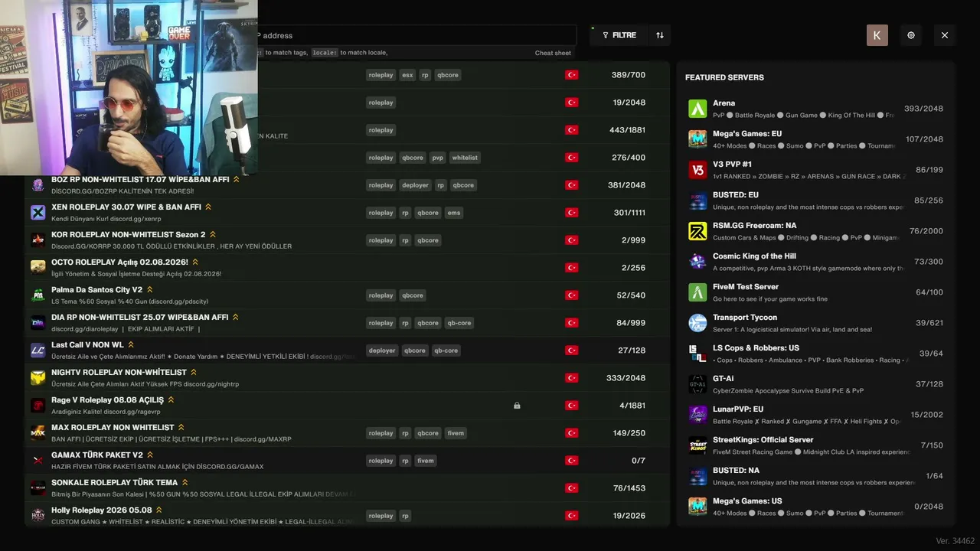Open Mega's Games: EU featured server
Viewport: 980px width, 551px height.
click(x=816, y=139)
